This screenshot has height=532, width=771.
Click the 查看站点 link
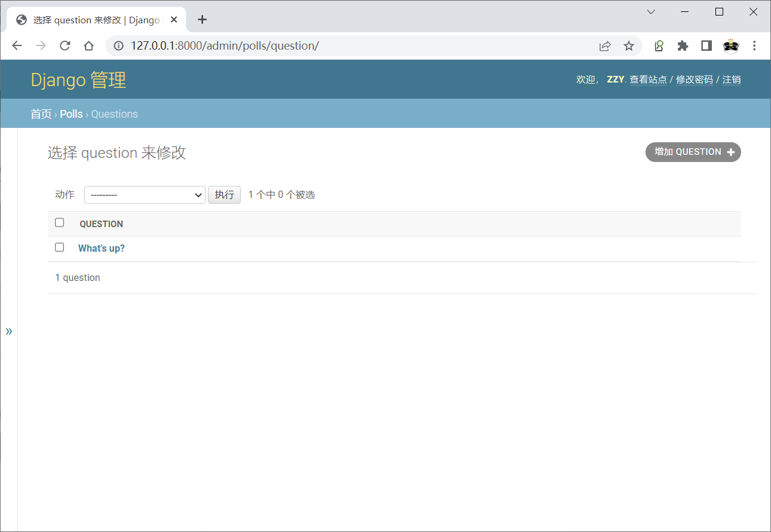click(648, 80)
